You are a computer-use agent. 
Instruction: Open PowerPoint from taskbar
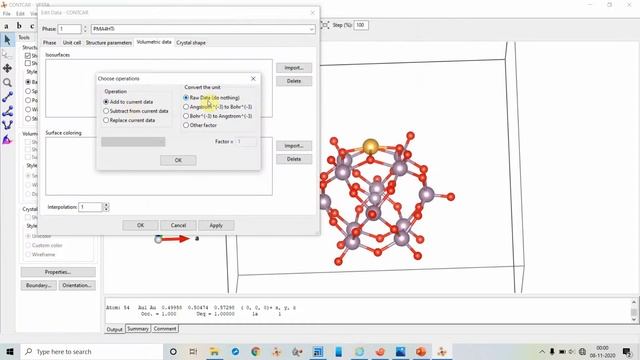421,351
